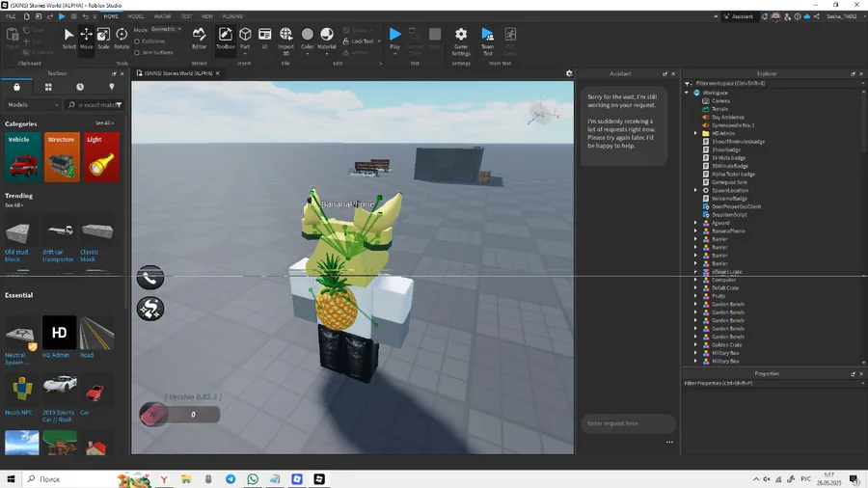The width and height of the screenshot is (868, 488).
Task: Open Game Settings
Action: click(x=461, y=41)
